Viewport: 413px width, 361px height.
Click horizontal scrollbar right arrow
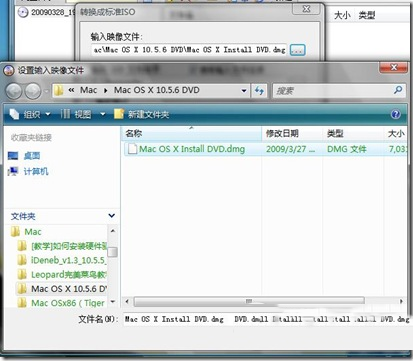point(401,301)
